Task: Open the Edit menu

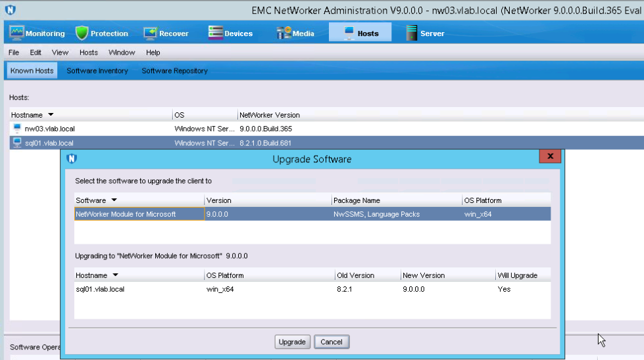Action: [x=36, y=53]
